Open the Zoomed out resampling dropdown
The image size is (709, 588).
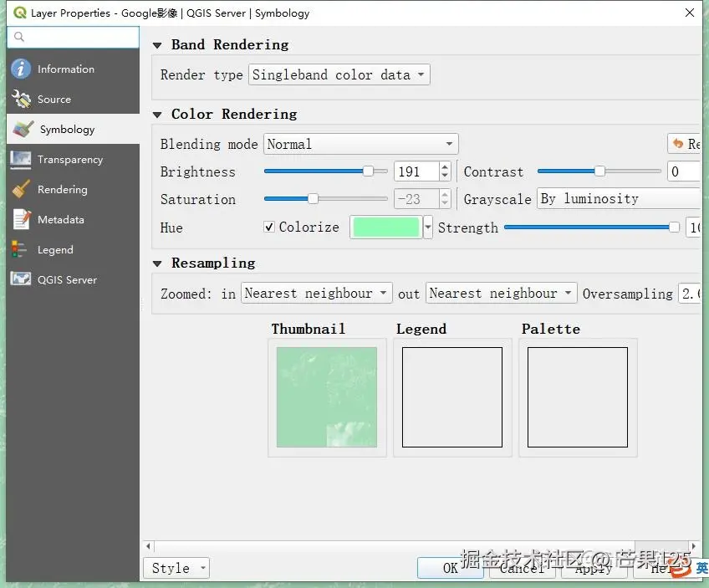501,293
